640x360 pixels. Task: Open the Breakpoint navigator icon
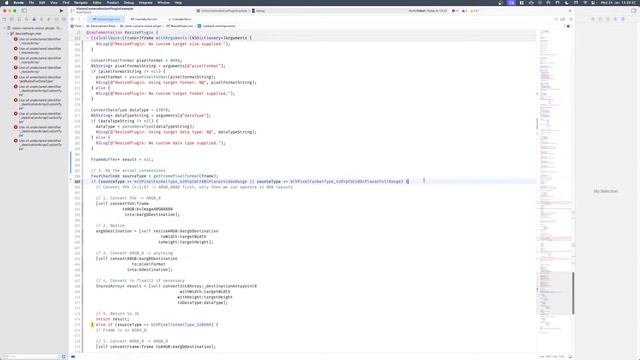click(x=56, y=19)
